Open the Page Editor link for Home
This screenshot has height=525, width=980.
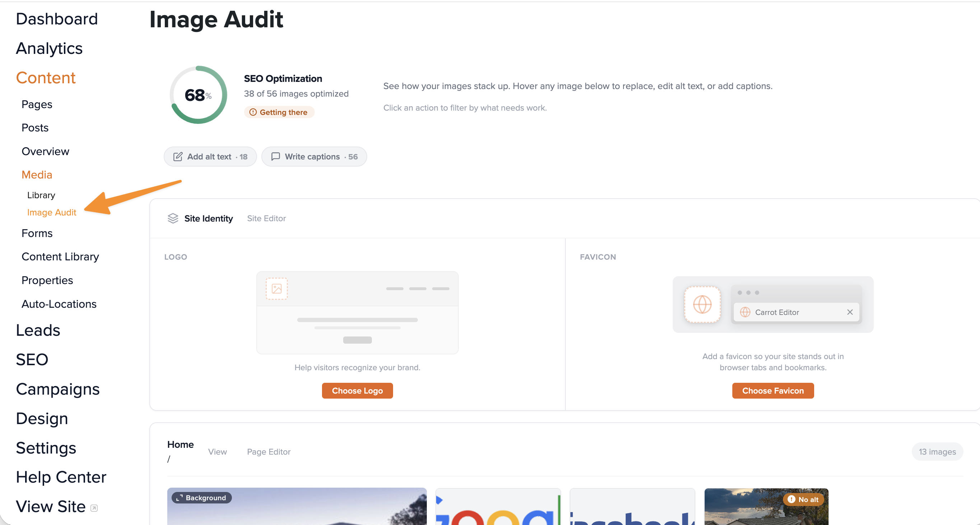269,452
